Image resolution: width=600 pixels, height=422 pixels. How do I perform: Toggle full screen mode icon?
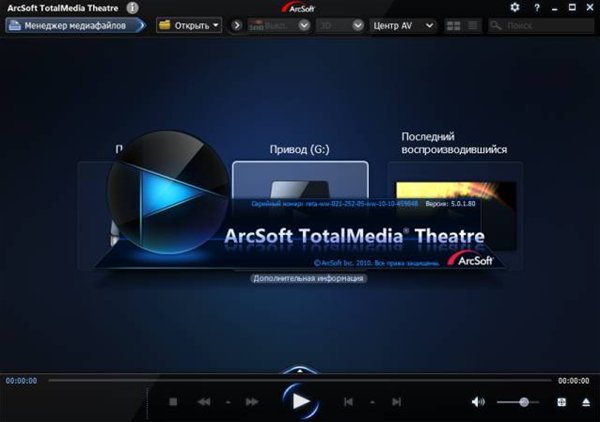click(561, 402)
